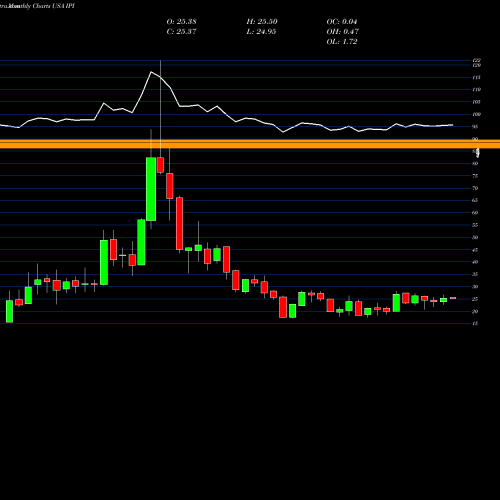Click the long red candle falling from 66 to 45

(x=179, y=223)
